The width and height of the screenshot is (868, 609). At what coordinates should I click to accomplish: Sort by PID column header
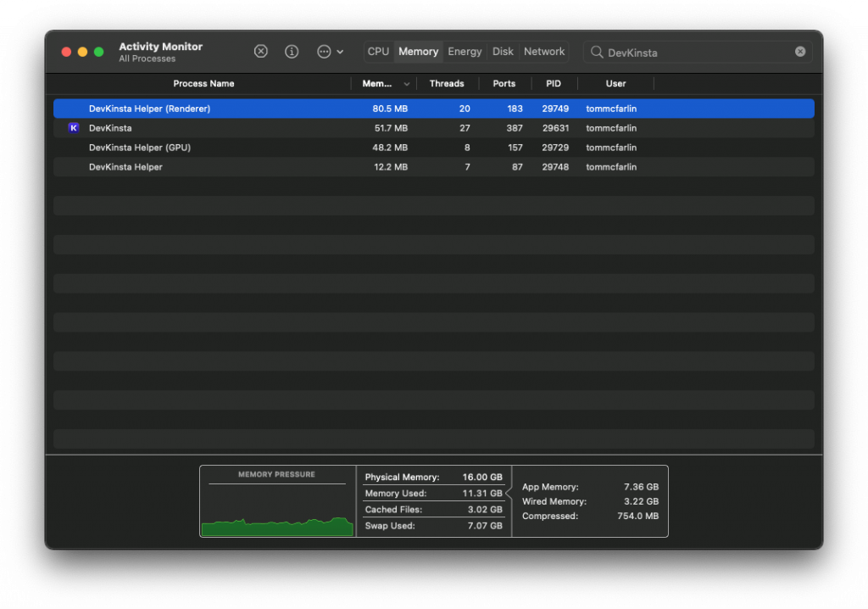[x=554, y=84]
